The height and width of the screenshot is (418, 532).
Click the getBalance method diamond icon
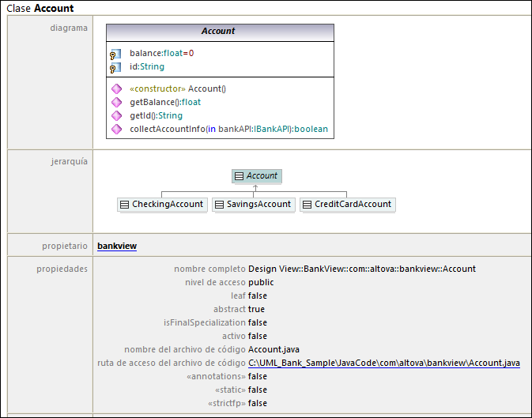(116, 103)
